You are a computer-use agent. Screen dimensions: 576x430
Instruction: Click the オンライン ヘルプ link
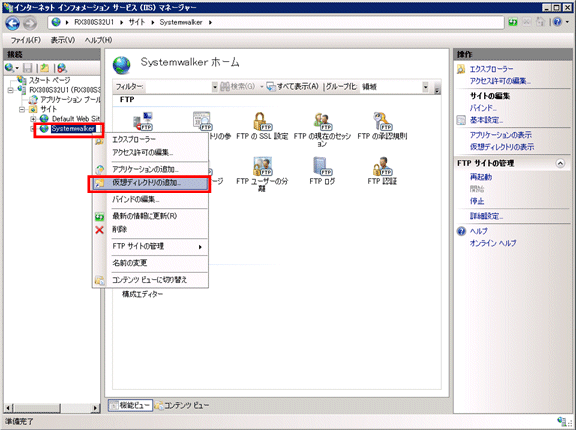(493, 243)
